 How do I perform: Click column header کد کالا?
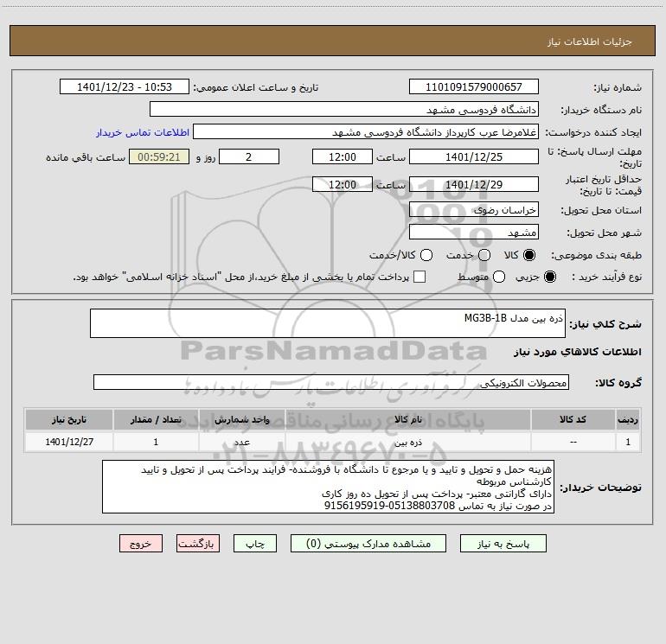[x=573, y=419]
